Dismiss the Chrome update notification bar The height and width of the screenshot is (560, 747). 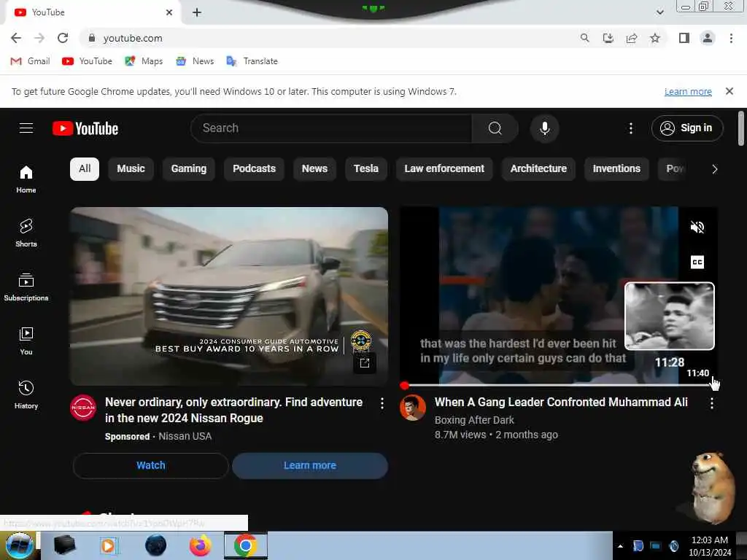tap(729, 91)
